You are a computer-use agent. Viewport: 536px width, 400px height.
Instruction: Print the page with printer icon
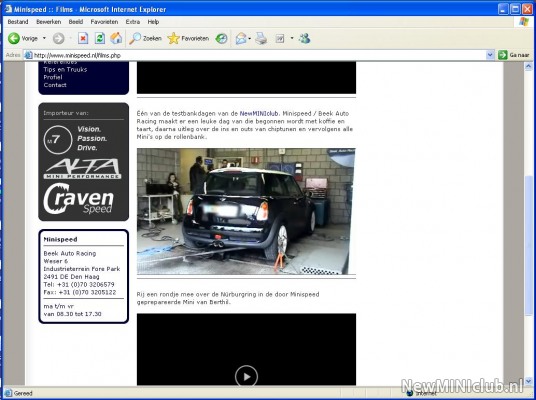click(x=261, y=38)
